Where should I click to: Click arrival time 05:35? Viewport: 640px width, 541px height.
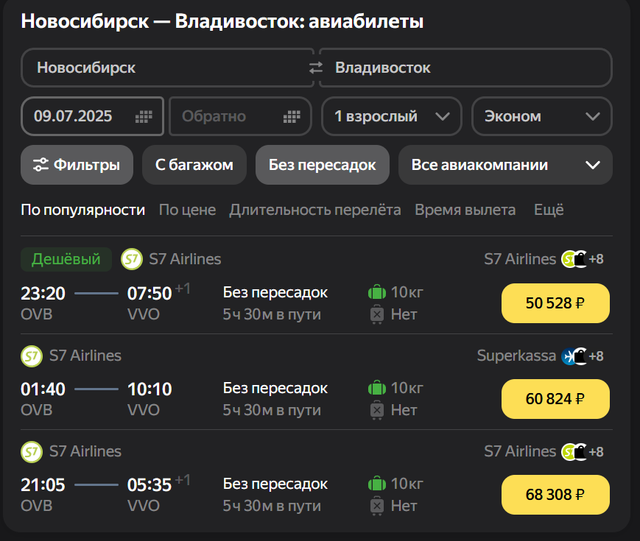(149, 485)
